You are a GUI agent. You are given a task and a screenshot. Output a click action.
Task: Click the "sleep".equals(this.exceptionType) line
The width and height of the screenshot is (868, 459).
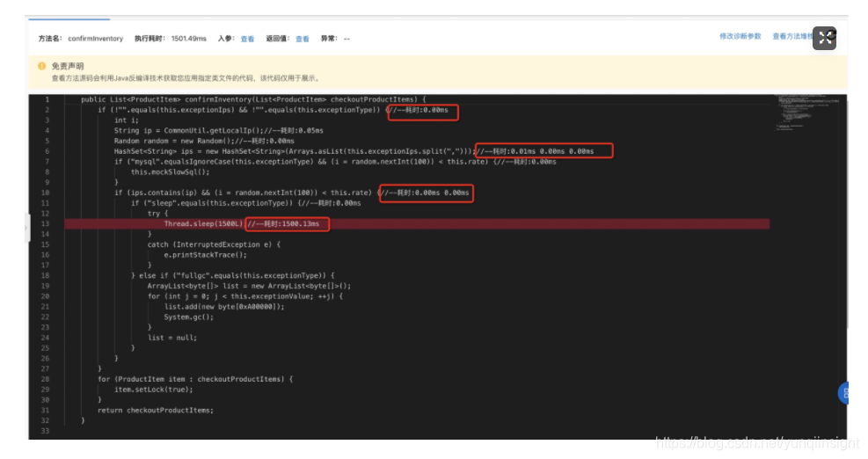(x=245, y=203)
